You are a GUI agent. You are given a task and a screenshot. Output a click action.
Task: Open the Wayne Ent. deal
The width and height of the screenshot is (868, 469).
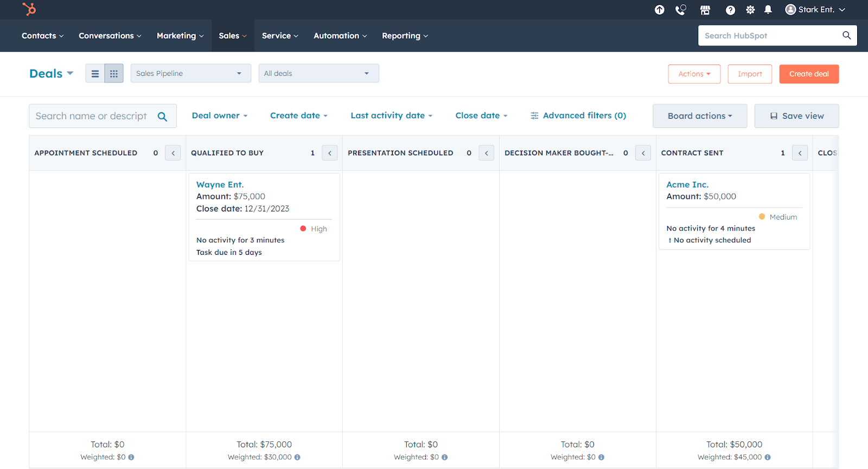[220, 184]
